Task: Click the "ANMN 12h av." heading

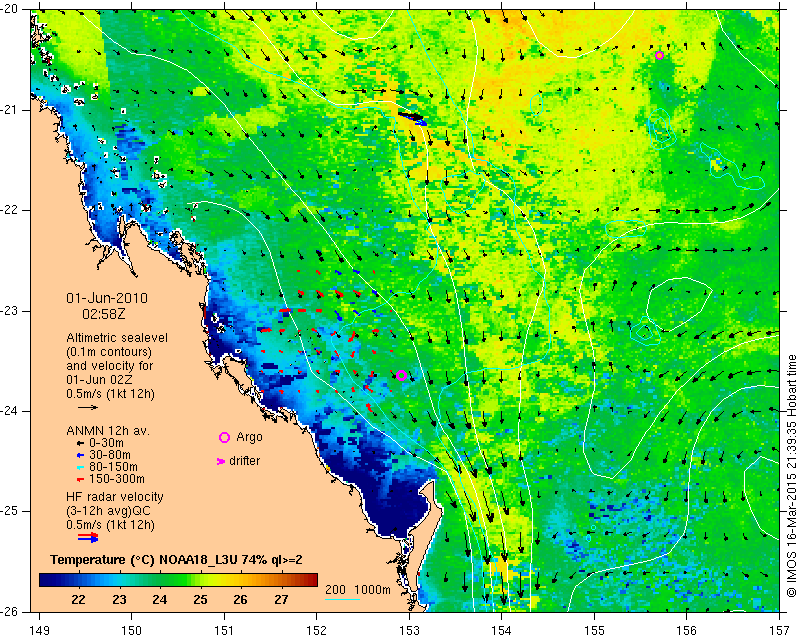Action: point(108,431)
